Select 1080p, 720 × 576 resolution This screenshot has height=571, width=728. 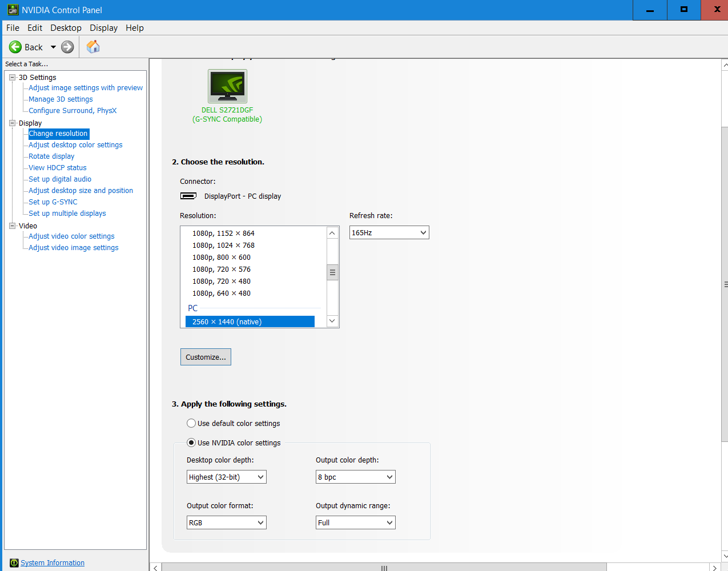coord(222,269)
